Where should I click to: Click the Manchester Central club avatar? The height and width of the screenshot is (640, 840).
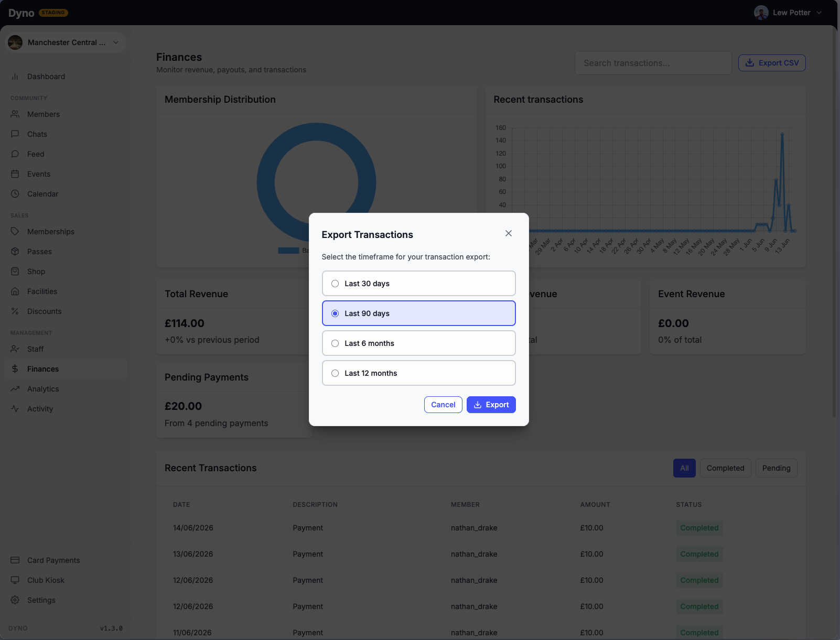pyautogui.click(x=15, y=42)
